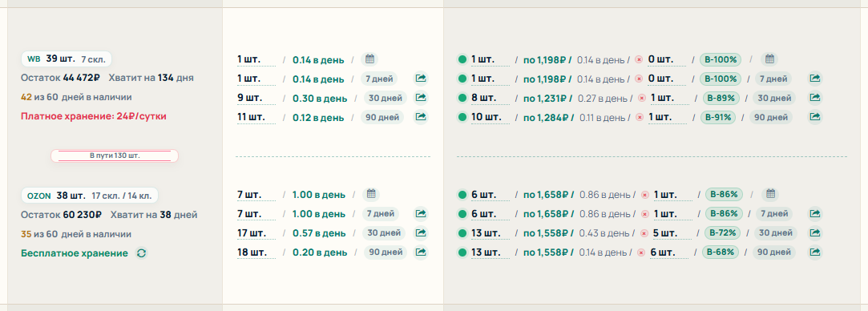Click share icon in the B-68% row

[x=814, y=252]
